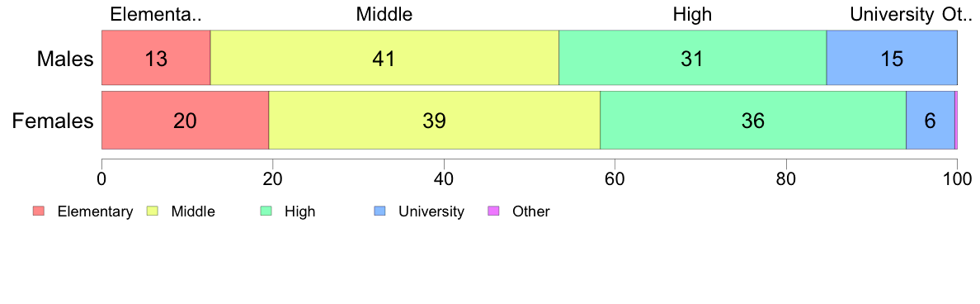
Task: Click the 40 tick on the axis
Action: coord(444,178)
